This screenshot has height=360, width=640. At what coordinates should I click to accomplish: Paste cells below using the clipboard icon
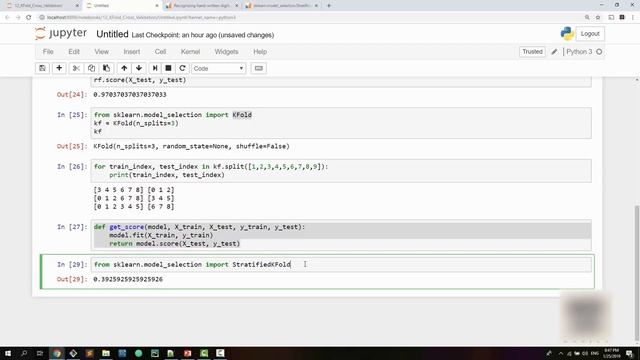click(x=106, y=68)
